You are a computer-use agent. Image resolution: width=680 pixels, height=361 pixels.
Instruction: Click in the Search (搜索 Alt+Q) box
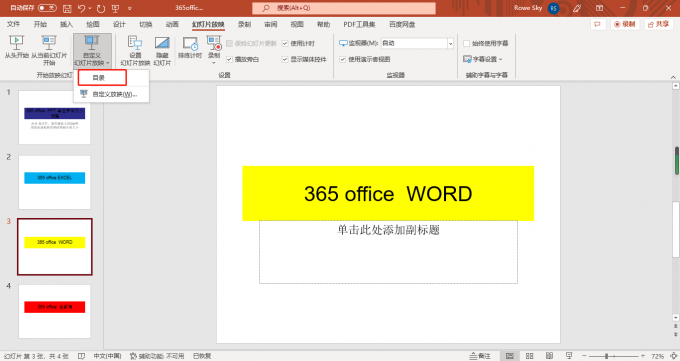tap(344, 8)
